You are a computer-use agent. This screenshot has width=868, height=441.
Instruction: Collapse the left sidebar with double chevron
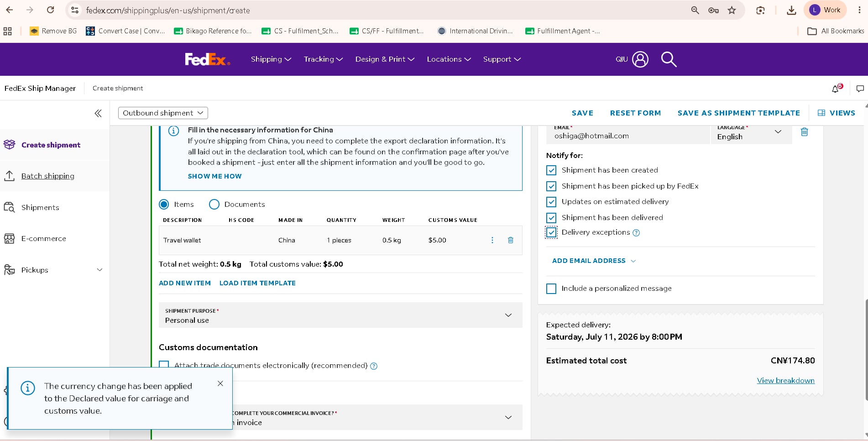[x=98, y=113]
